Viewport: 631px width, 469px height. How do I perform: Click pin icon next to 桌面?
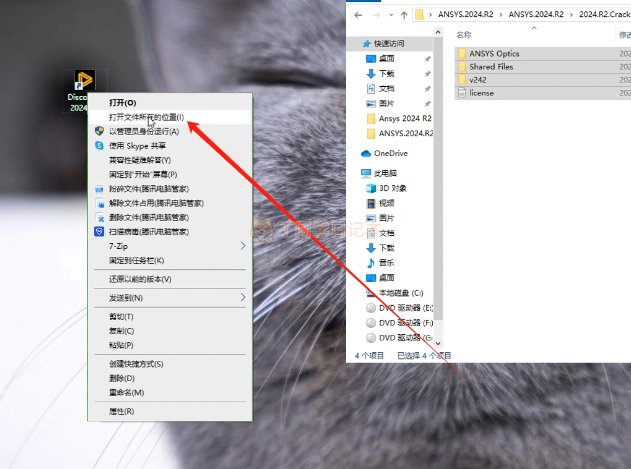point(427,59)
